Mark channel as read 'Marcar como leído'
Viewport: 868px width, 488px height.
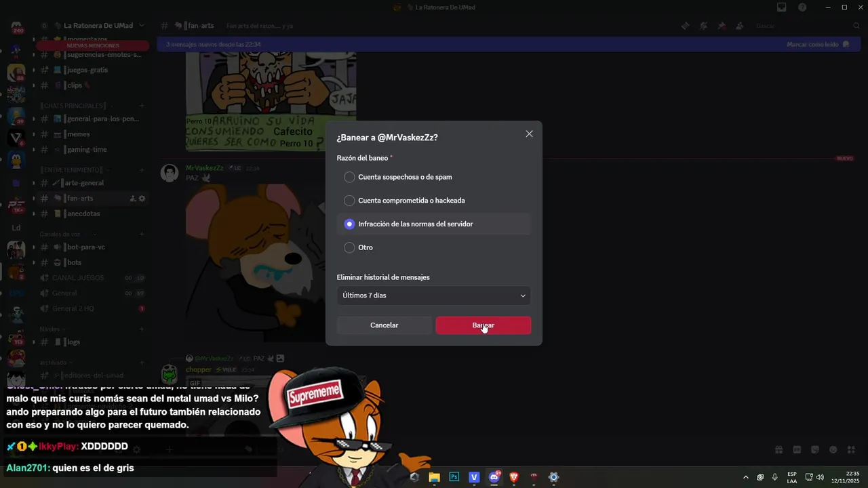click(x=818, y=44)
